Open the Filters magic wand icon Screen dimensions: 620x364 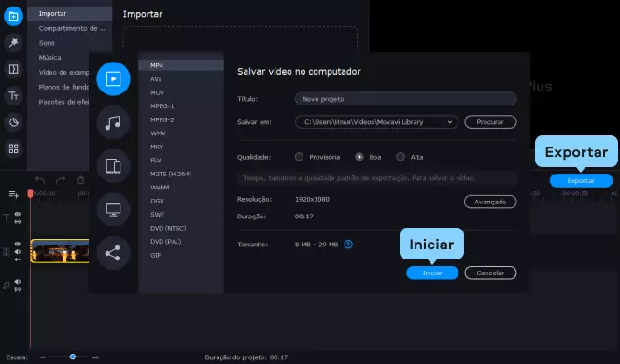click(x=13, y=43)
